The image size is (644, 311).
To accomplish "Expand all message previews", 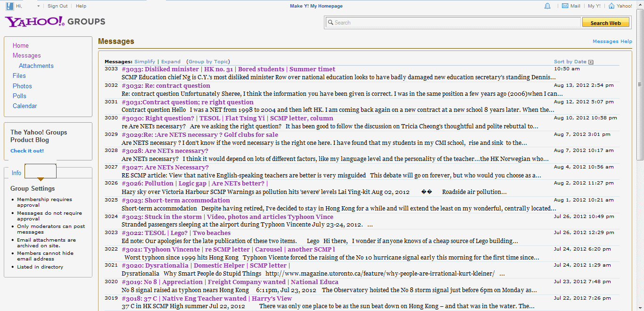I will [171, 61].
